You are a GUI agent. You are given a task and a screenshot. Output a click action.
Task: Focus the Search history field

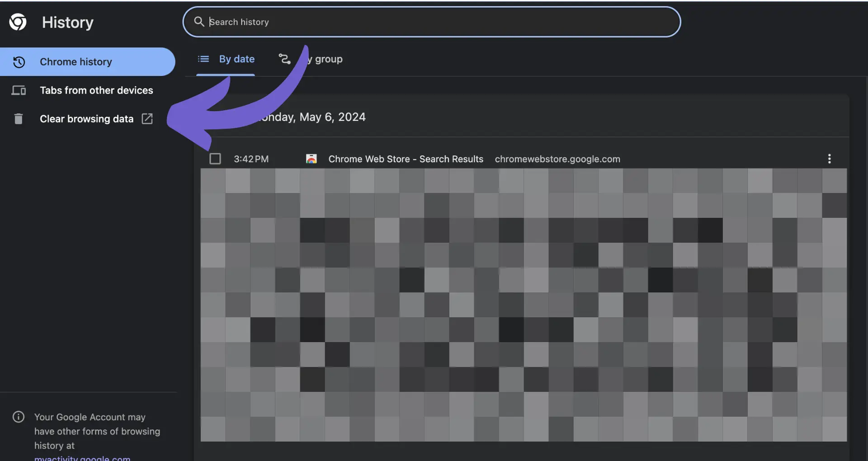click(x=431, y=22)
